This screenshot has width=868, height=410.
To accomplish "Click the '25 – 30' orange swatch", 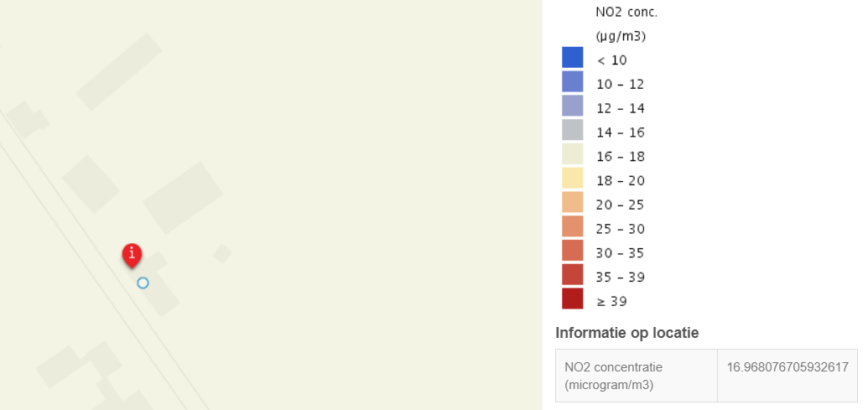I will coord(573,226).
